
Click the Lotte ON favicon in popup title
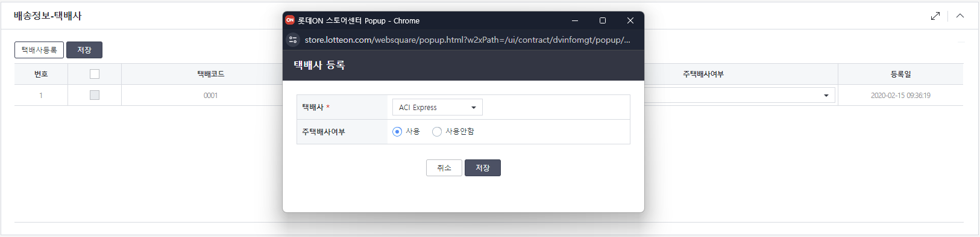(x=290, y=20)
